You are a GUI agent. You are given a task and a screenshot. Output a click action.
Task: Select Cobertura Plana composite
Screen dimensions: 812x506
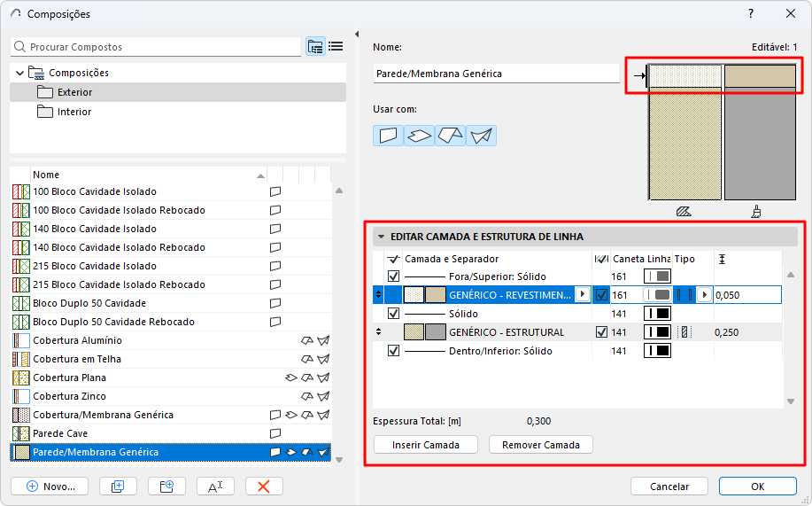pos(171,378)
